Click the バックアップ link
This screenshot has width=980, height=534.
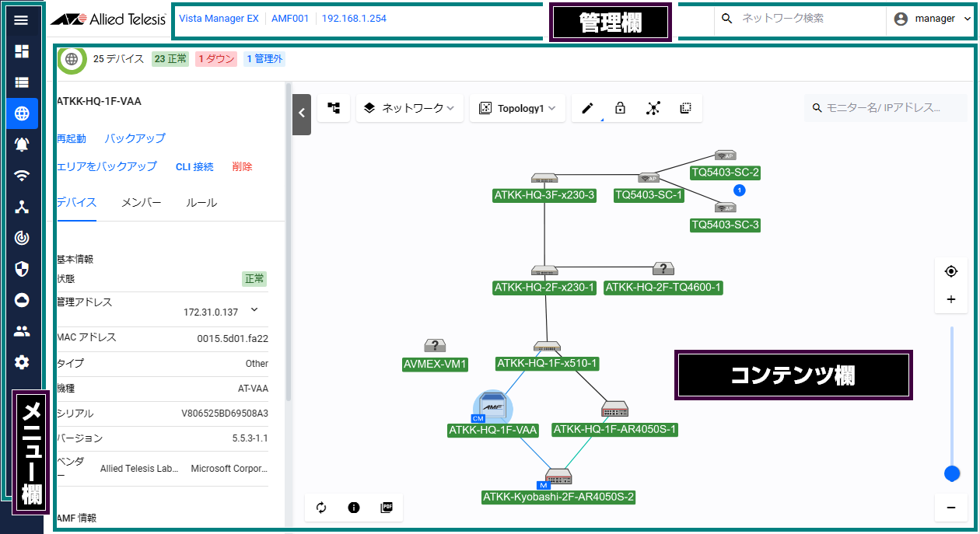[x=135, y=138]
